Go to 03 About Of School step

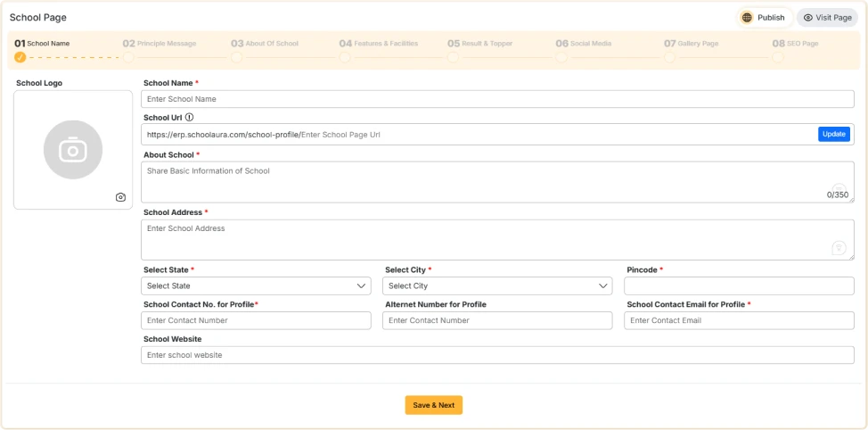265,43
